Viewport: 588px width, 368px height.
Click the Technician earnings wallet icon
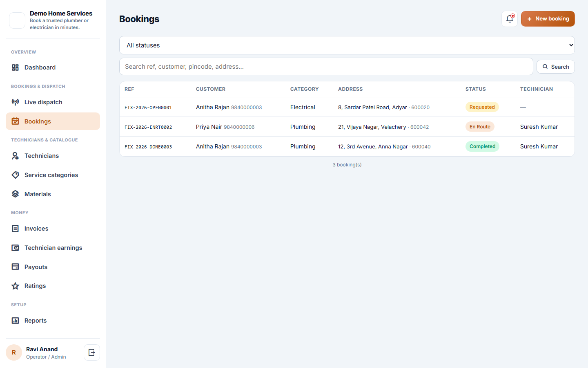(15, 248)
